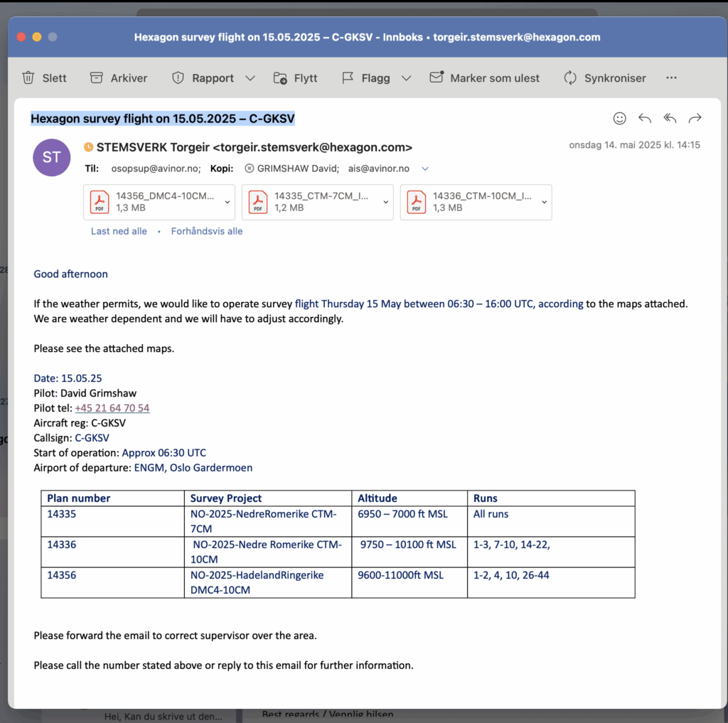Click the yellow minimize window button
This screenshot has width=728, height=723.
[37, 37]
